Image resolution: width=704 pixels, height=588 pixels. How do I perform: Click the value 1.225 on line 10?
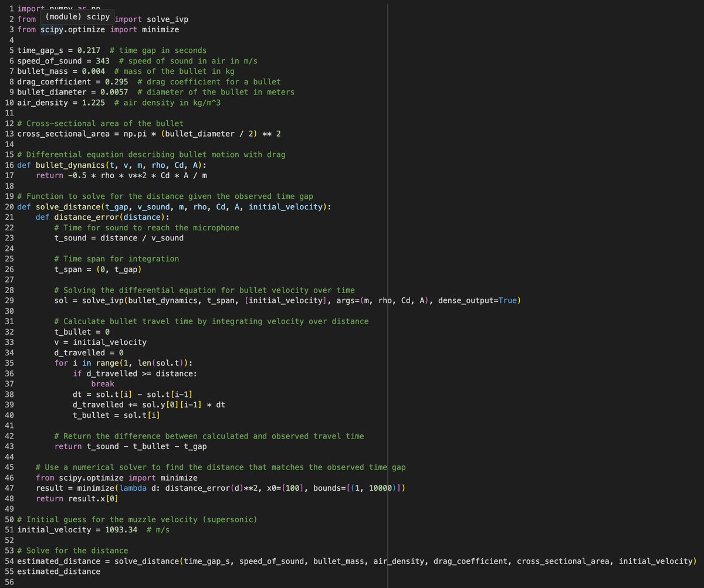(x=94, y=103)
